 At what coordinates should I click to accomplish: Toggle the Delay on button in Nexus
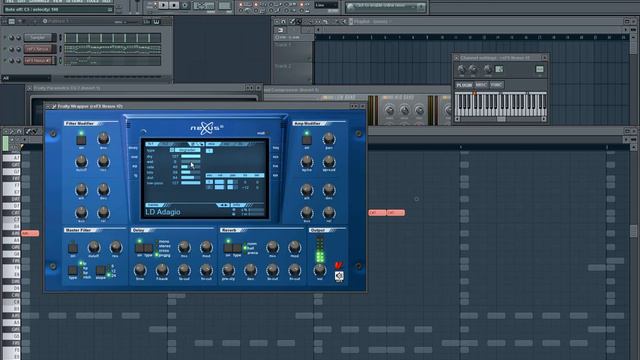tap(139, 248)
